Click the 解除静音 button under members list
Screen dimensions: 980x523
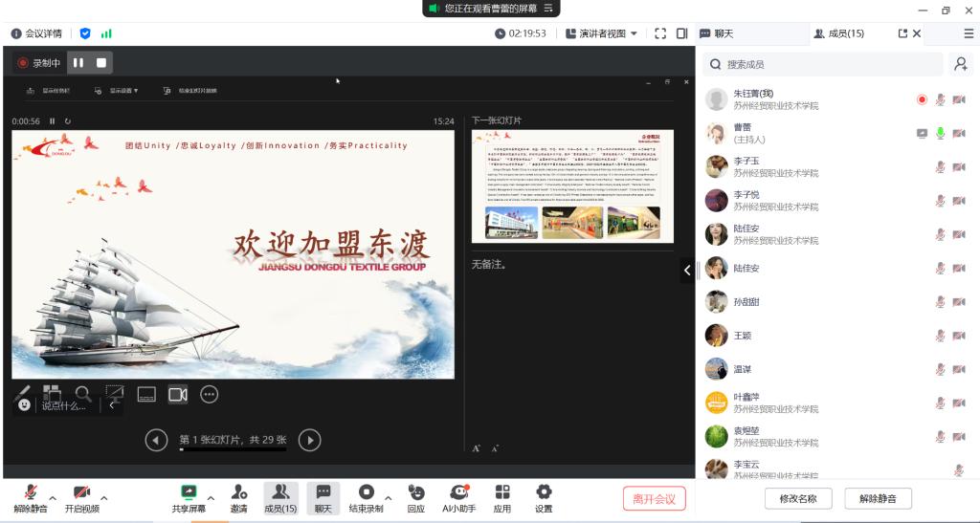878,499
